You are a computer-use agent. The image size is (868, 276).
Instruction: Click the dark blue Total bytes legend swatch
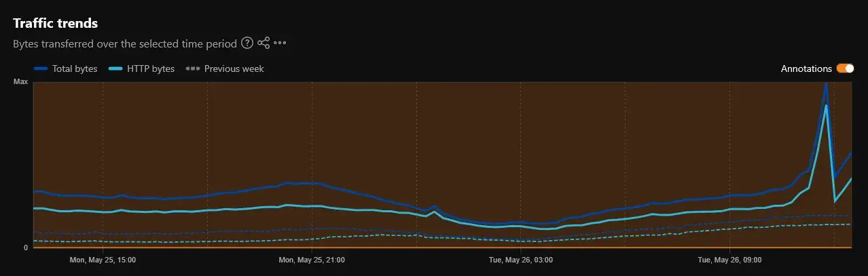41,68
